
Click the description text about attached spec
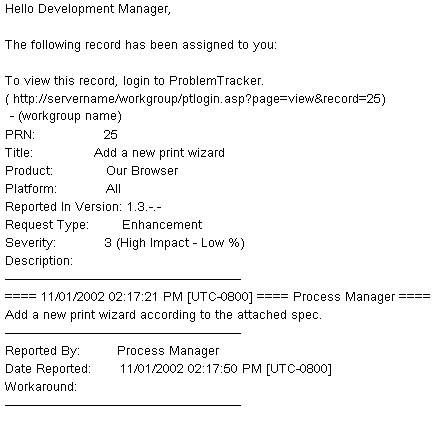pos(163,315)
